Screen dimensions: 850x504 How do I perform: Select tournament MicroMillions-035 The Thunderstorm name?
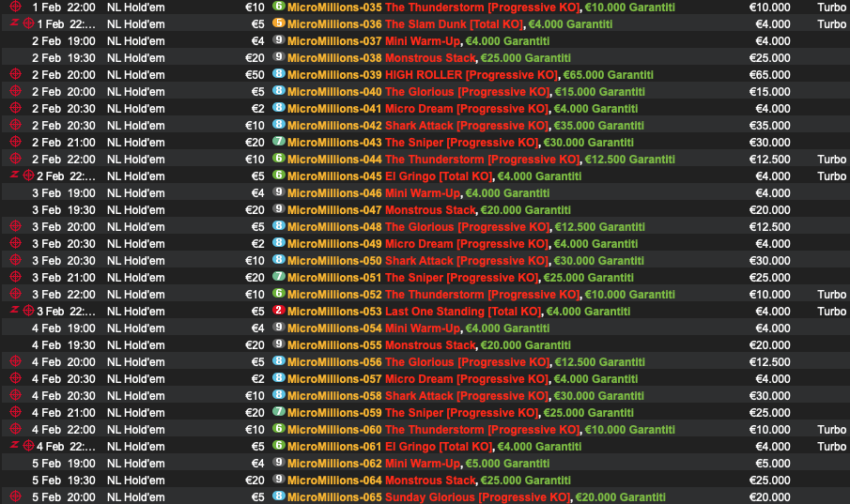[481, 8]
